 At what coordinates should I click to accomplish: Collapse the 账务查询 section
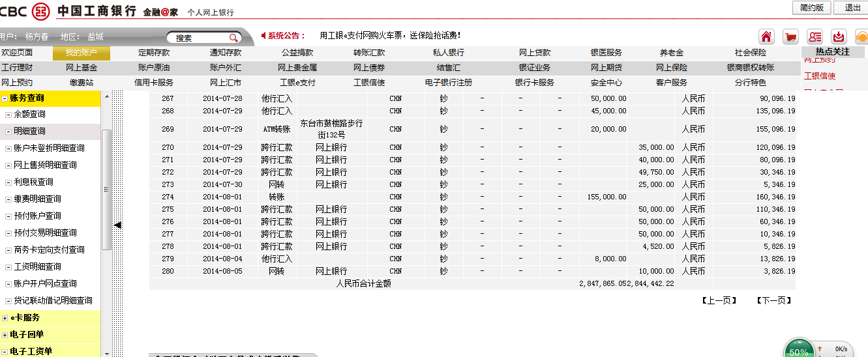5,98
